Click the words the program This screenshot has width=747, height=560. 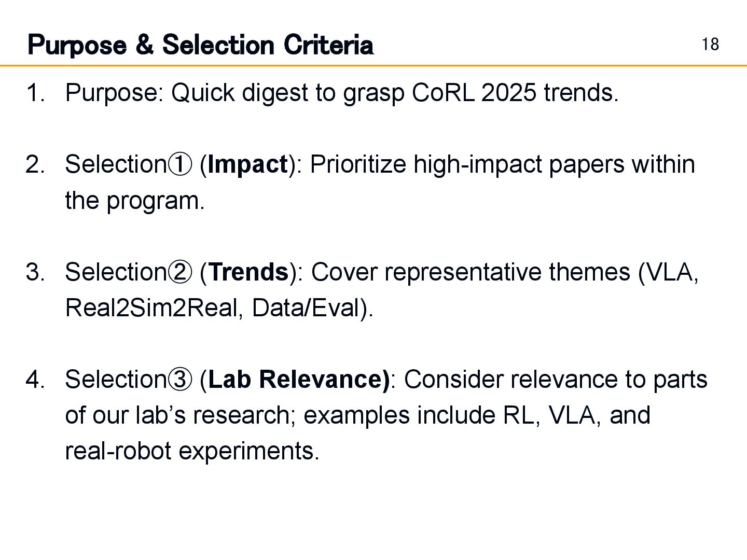point(135,201)
